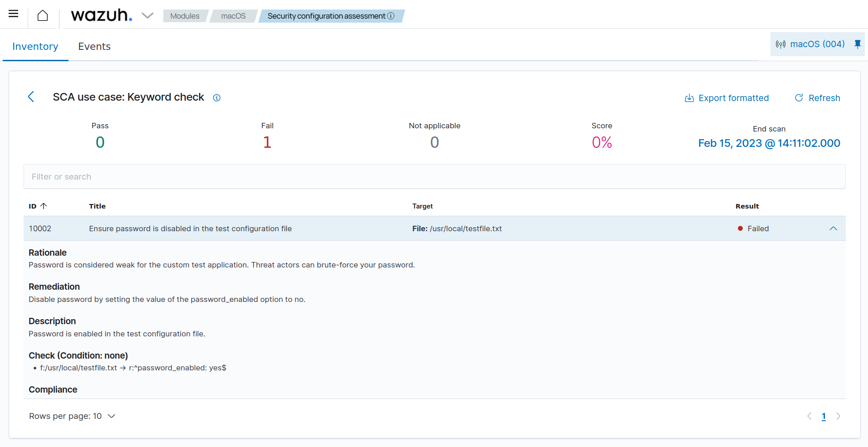Click the Pass count 0
Viewport: 868px width, 447px height.
[100, 142]
